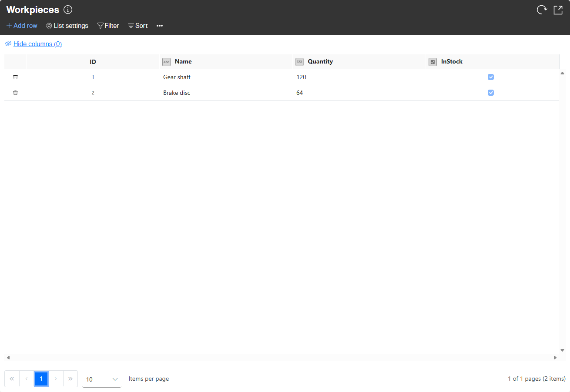Click vertical scrollbar up arrow

click(x=562, y=73)
